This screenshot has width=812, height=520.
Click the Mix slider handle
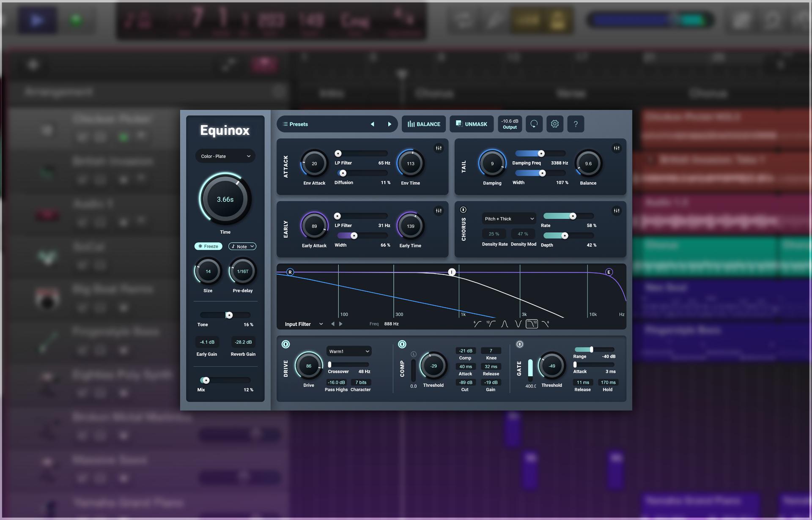click(x=206, y=380)
